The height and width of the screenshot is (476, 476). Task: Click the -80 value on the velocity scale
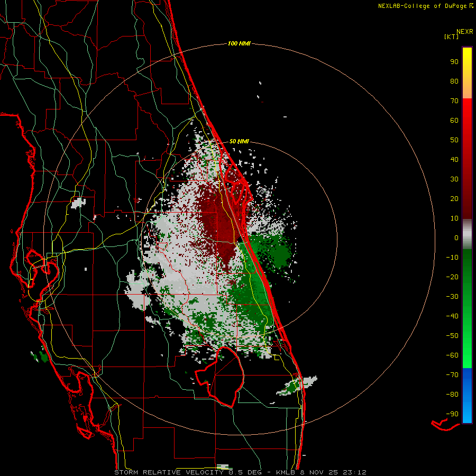(x=452, y=395)
